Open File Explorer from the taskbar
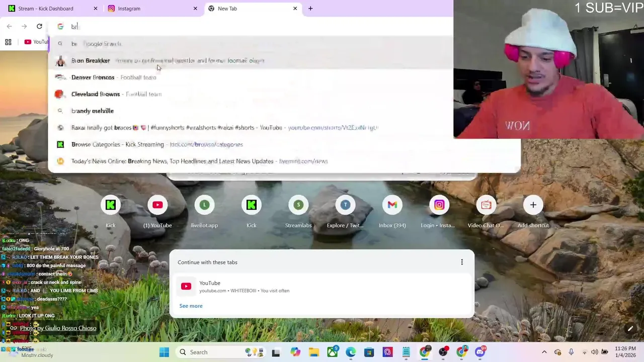 click(313, 352)
